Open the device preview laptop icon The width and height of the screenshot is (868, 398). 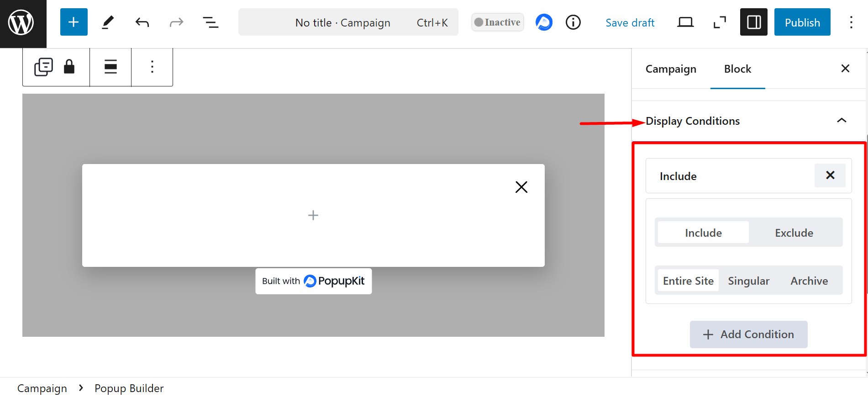[x=685, y=22]
